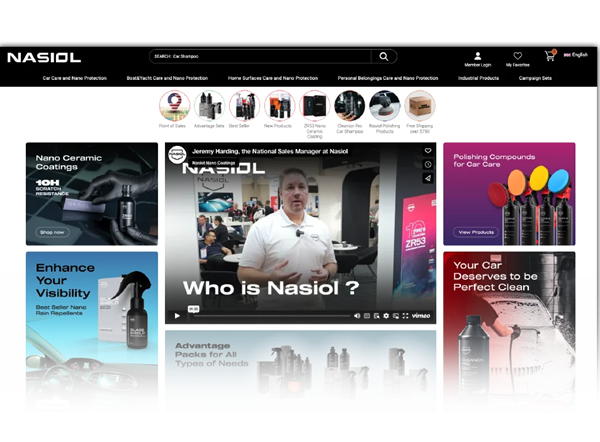The height and width of the screenshot is (442, 600).
Task: Open Personal Belongings Care and Nano Protection menu
Action: pyautogui.click(x=388, y=78)
